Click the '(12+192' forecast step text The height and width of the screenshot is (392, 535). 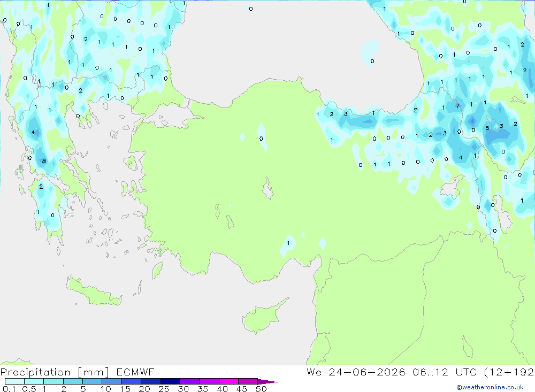click(509, 372)
